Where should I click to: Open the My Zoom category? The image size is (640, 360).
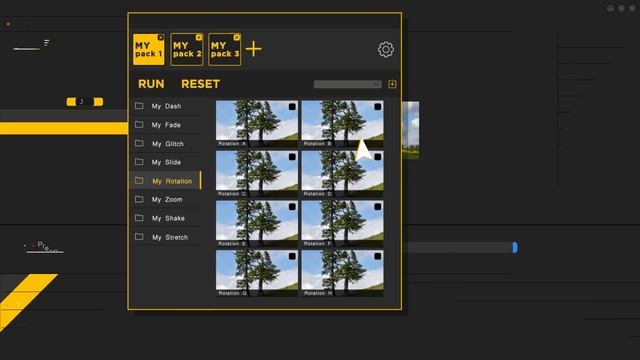click(166, 200)
